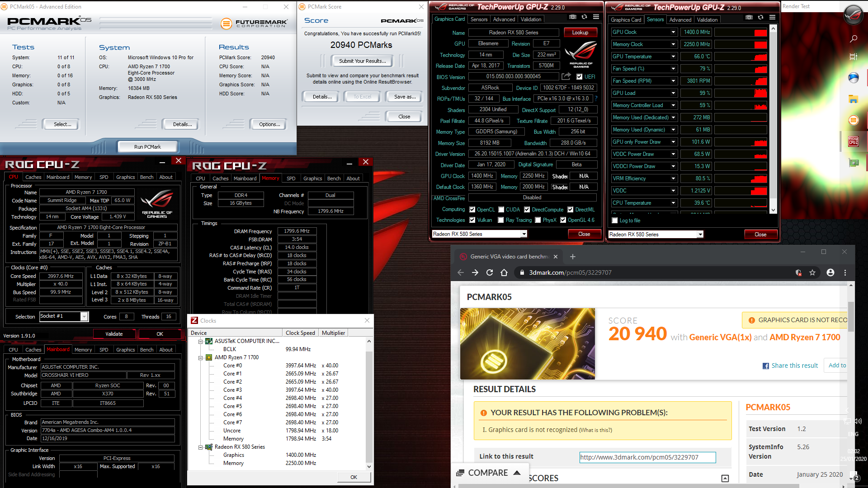
Task: Click the Lookup button in GPU-Z
Action: coord(580,33)
